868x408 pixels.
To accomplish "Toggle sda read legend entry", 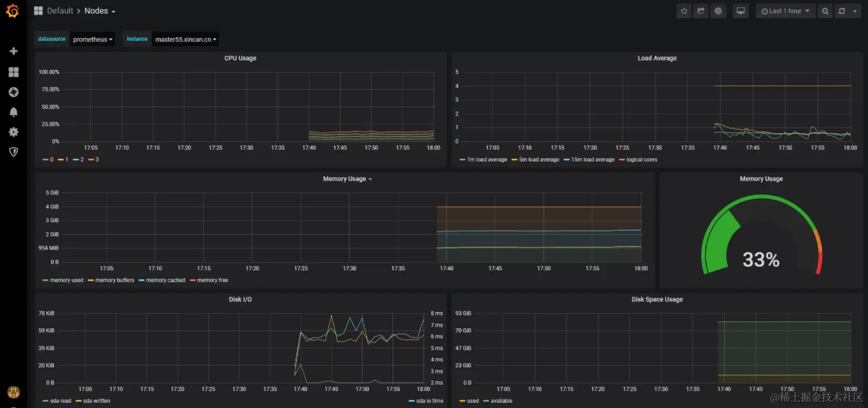I will pyautogui.click(x=60, y=400).
